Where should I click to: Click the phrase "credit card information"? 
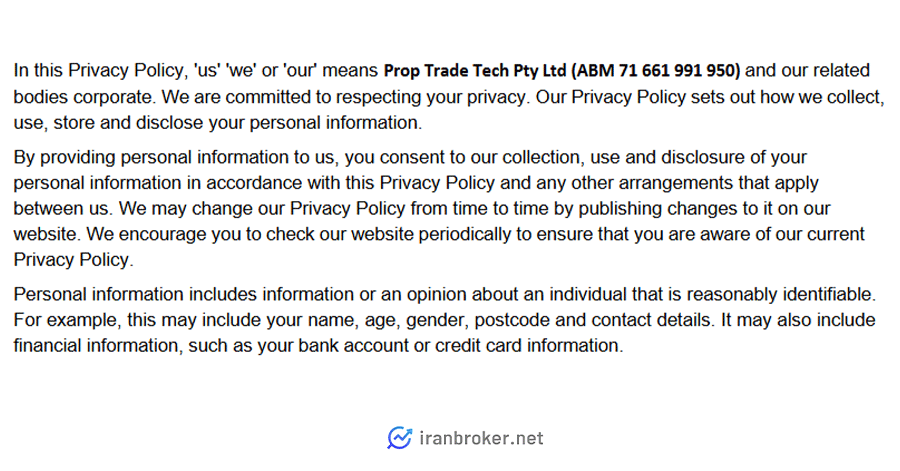tap(529, 345)
